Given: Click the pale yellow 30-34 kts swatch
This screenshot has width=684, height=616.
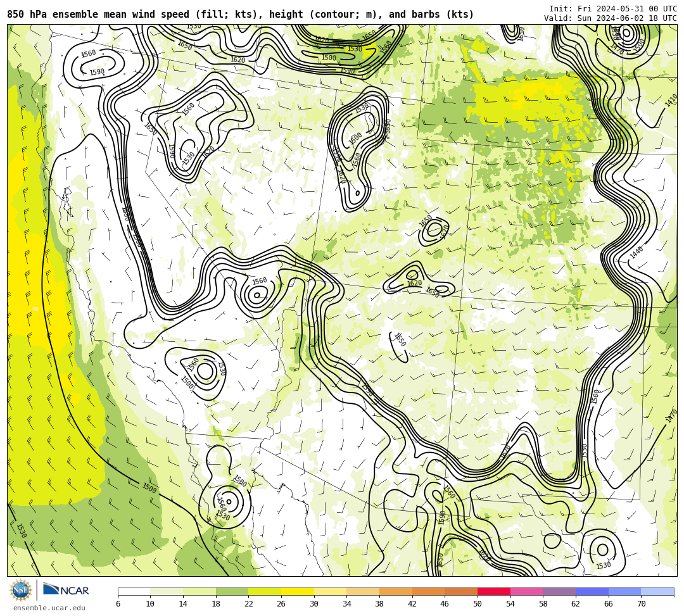Looking at the screenshot, I should tap(330, 591).
